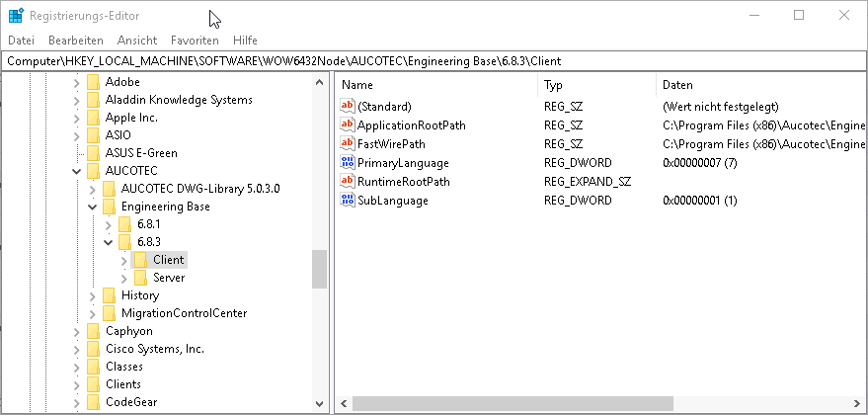Select the History registry key
The image size is (868, 415).
(x=140, y=295)
